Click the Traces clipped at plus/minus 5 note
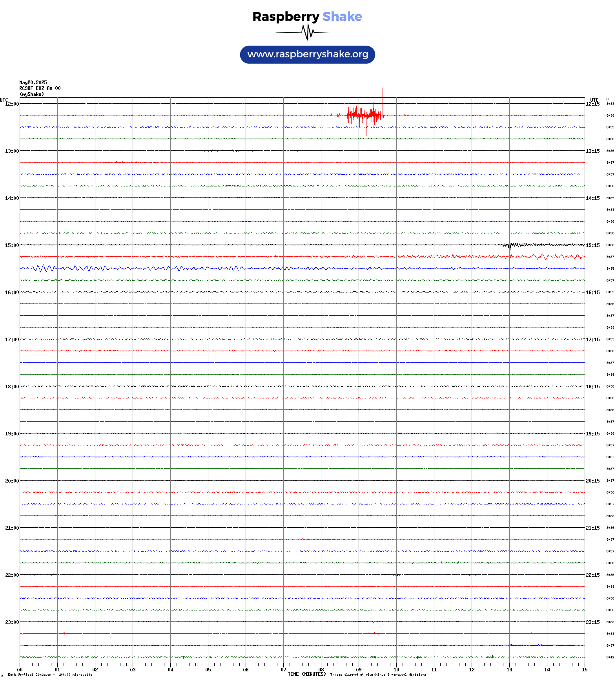This screenshot has width=616, height=680. click(x=378, y=675)
